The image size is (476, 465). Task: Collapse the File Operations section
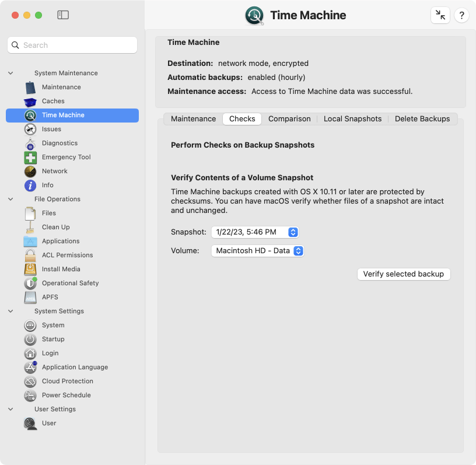pos(10,199)
